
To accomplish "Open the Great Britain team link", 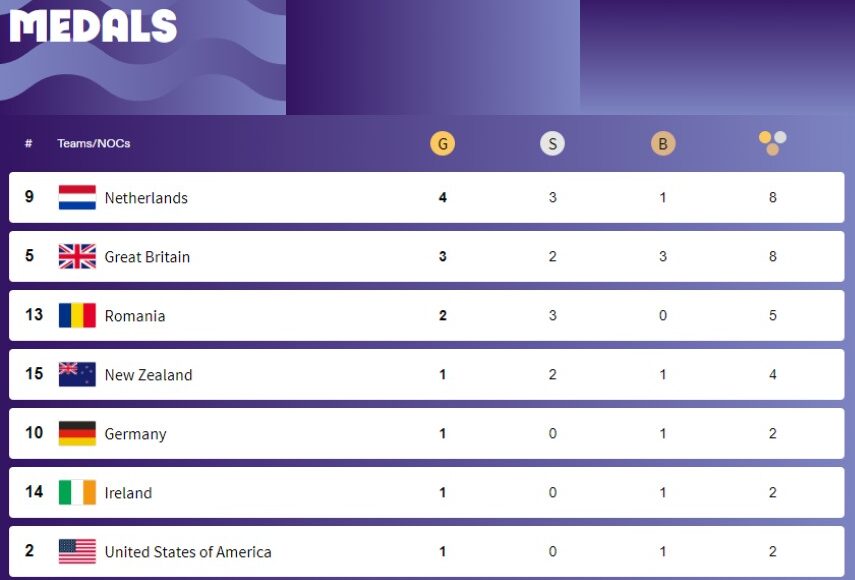I will [147, 257].
